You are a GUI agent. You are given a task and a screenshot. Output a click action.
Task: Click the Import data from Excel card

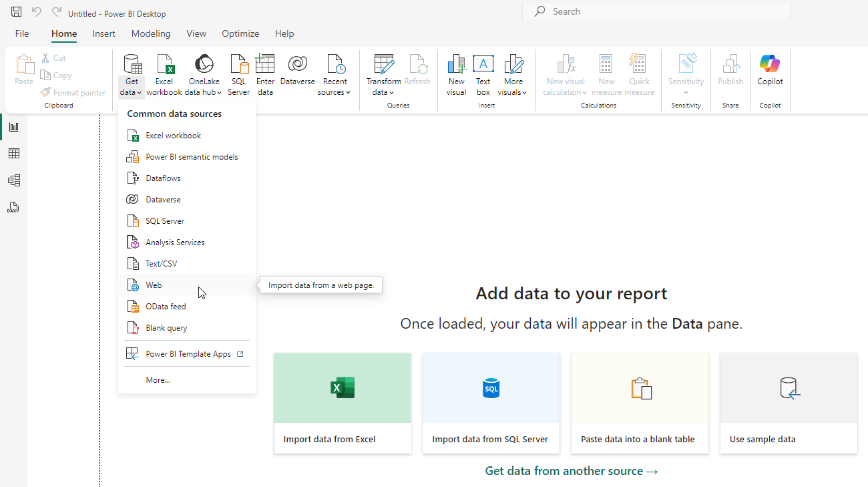click(343, 403)
